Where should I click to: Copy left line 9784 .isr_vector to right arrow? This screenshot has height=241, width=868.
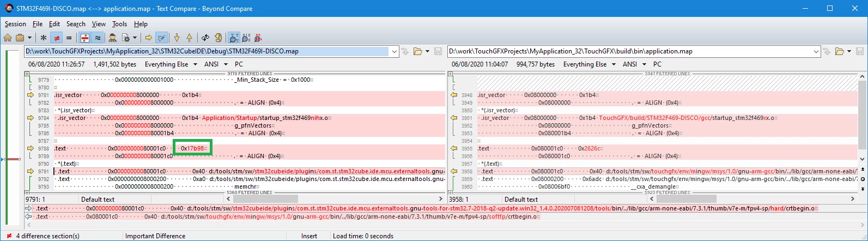[x=31, y=118]
